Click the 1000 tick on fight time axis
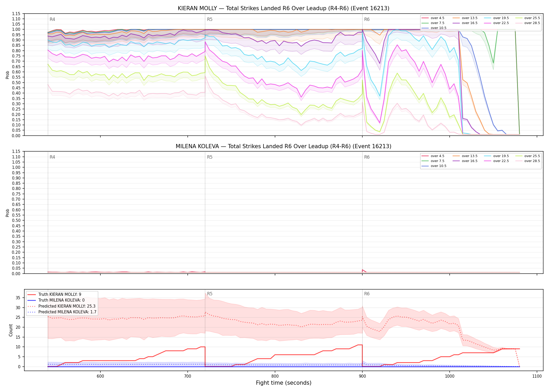This screenshot has width=549, height=392. coord(449,376)
